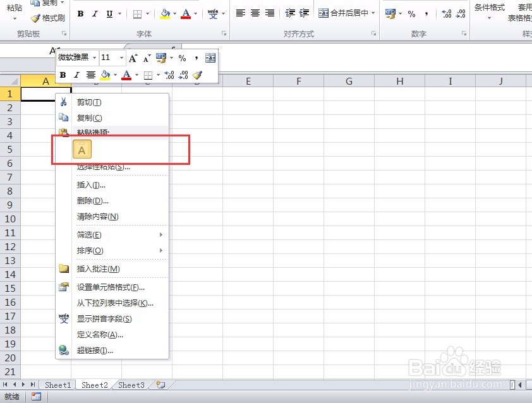
Task: Click the 条件格式 Conditional Formatting button
Action: tap(490, 8)
